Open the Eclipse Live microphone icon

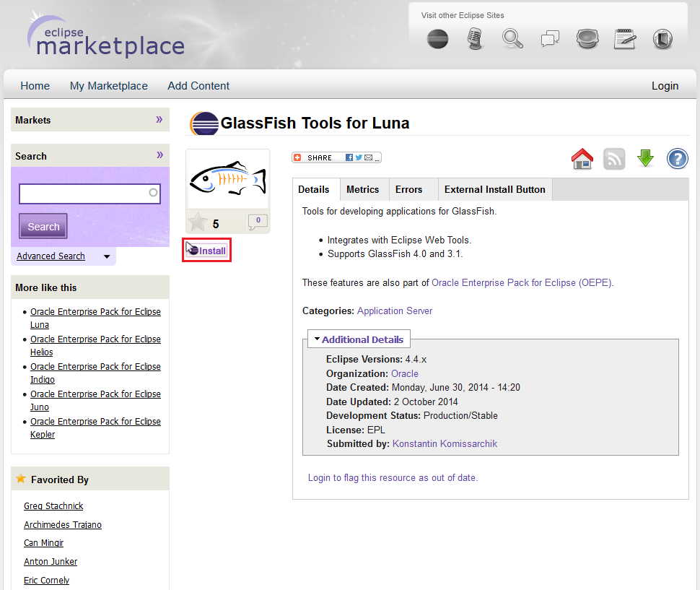[475, 38]
